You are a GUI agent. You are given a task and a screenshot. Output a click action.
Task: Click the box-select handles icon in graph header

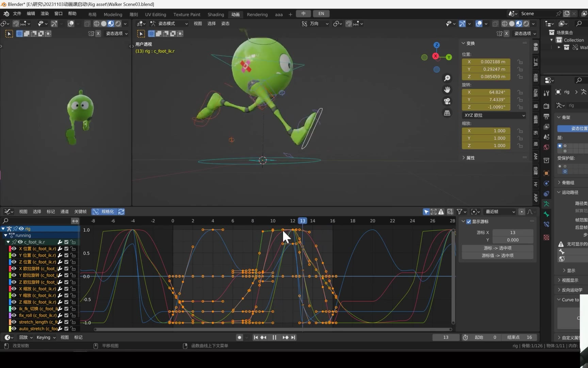click(x=434, y=212)
